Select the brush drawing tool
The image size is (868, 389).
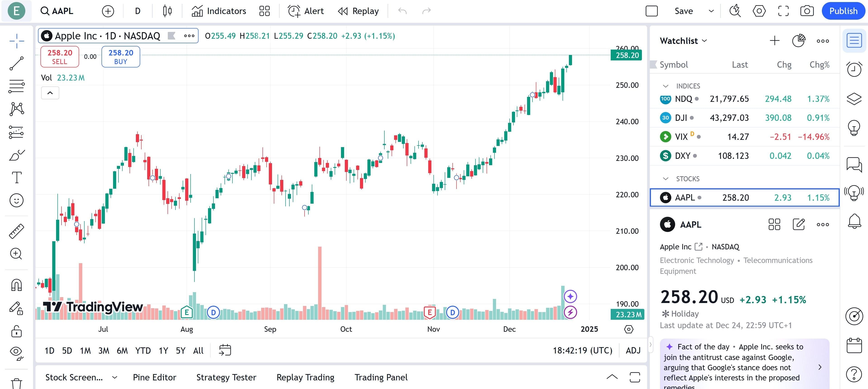click(17, 155)
